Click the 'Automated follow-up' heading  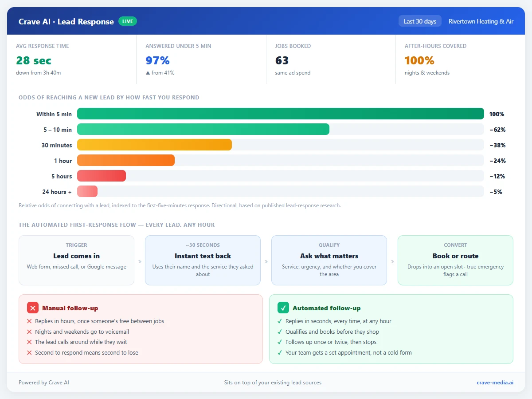(327, 308)
